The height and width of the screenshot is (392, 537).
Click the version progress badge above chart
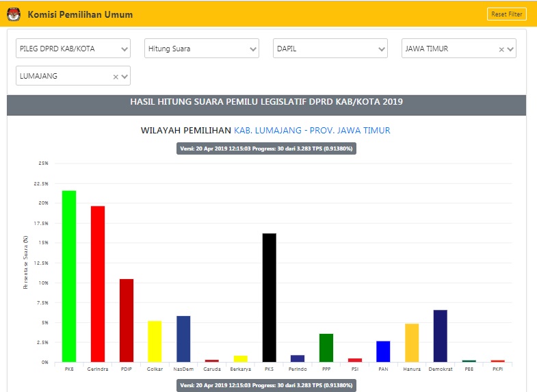[x=266, y=148]
